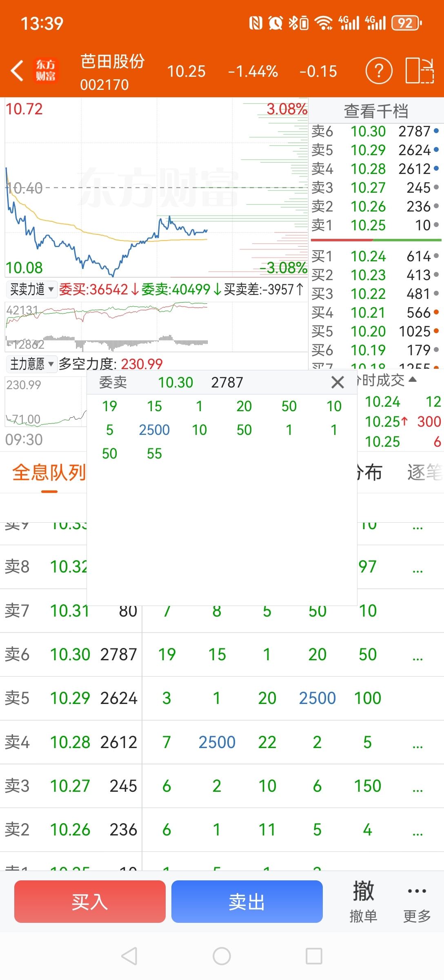Tap the Android recent apps square
The height and width of the screenshot is (980, 444).
click(x=314, y=956)
